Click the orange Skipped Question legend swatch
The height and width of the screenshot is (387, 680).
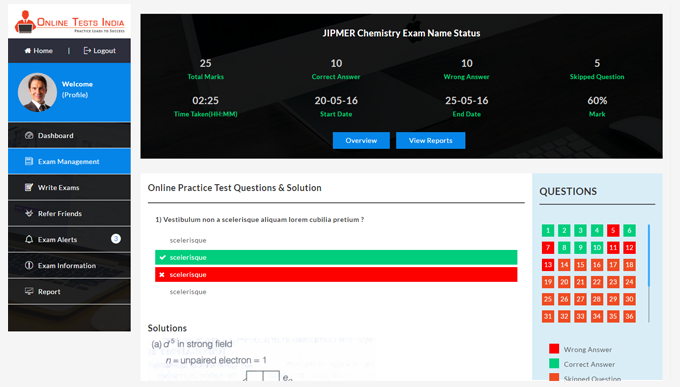coord(554,377)
